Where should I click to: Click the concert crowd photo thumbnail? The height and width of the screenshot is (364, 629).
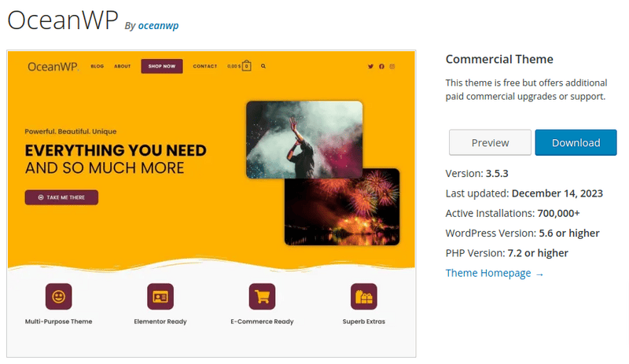click(x=303, y=139)
